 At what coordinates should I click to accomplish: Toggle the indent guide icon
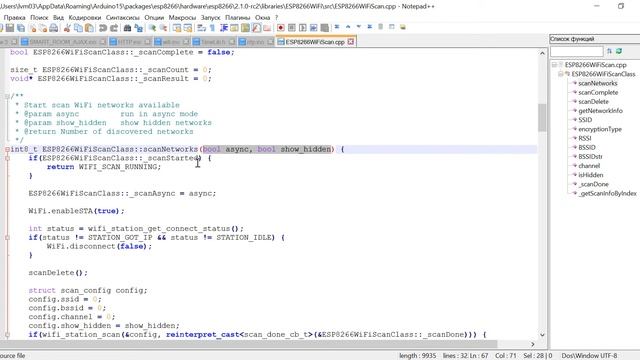[x=224, y=28]
